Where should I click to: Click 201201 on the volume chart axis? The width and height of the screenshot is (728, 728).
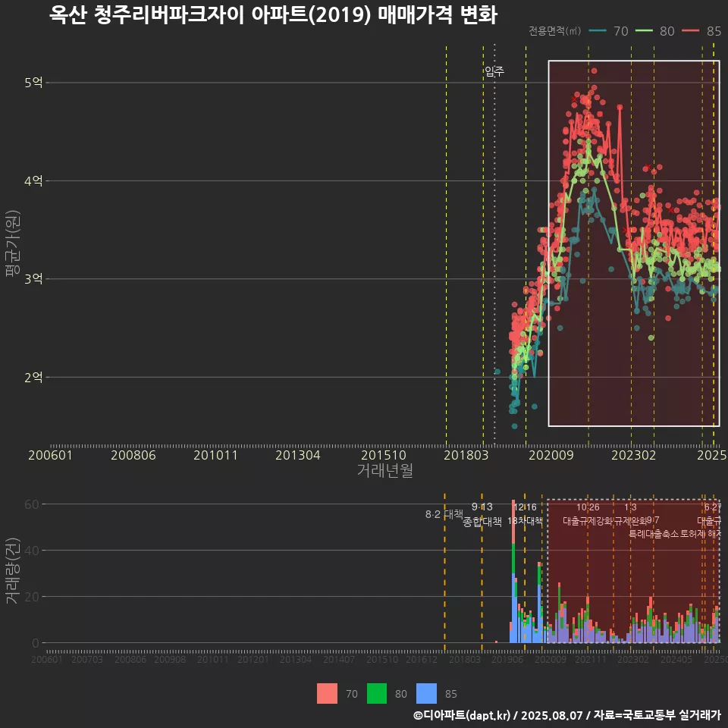(x=253, y=659)
